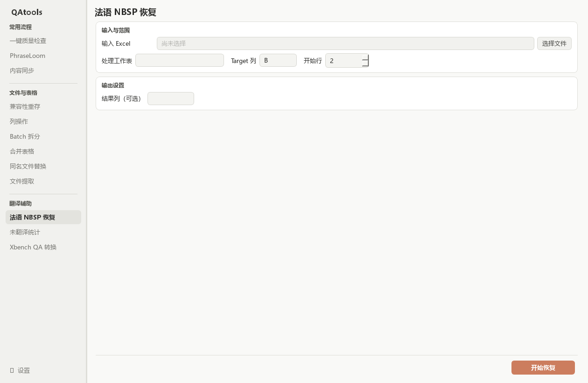
Task: Open the 列操作 tool
Action: pos(43,121)
